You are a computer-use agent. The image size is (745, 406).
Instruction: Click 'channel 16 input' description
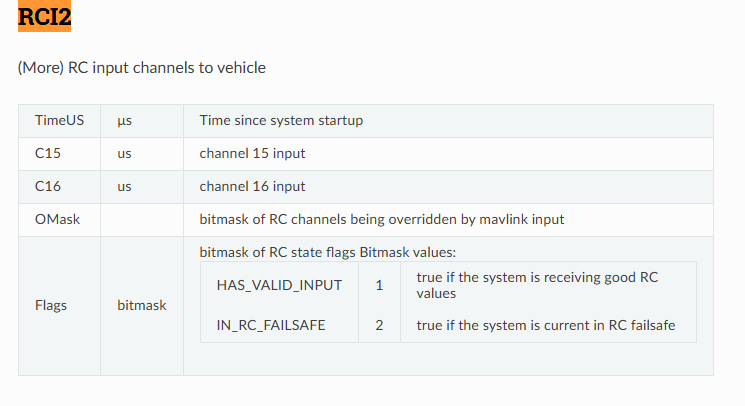pos(252,187)
